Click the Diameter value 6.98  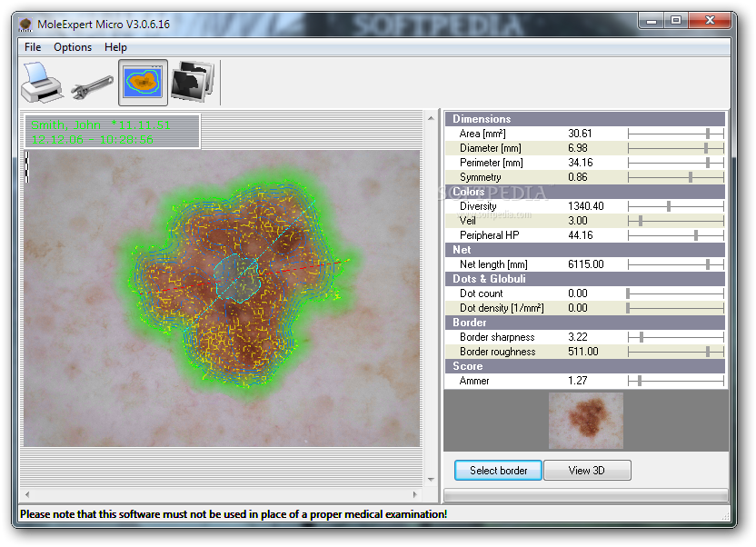(578, 148)
